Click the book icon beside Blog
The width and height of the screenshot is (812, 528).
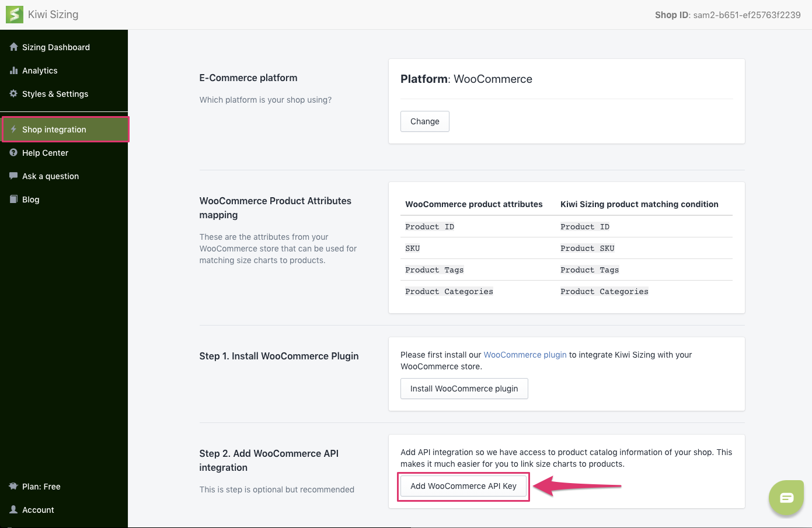(13, 199)
